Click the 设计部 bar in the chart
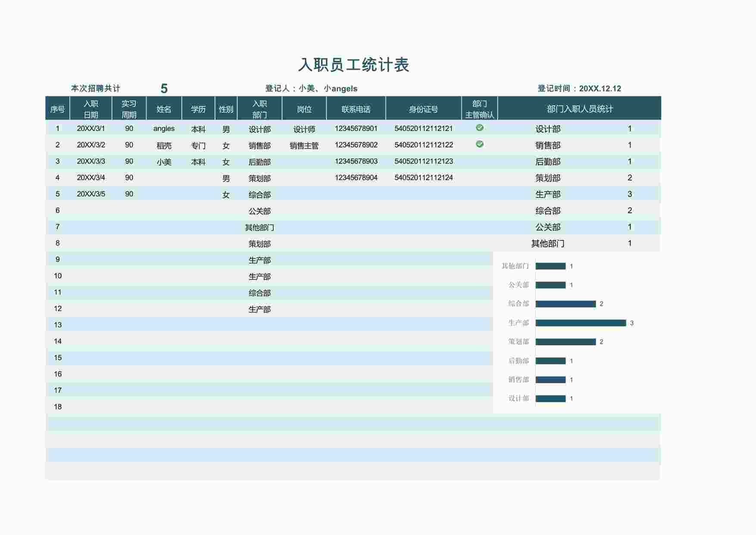The height and width of the screenshot is (535, 756). 550,399
